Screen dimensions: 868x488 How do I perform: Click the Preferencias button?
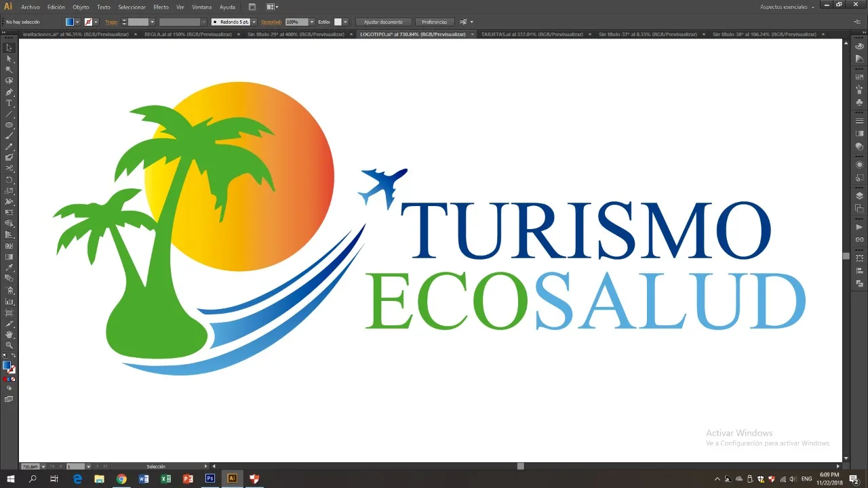pyautogui.click(x=434, y=22)
